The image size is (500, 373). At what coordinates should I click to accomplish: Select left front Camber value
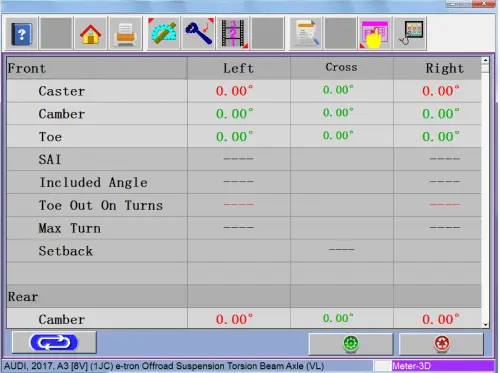click(234, 114)
